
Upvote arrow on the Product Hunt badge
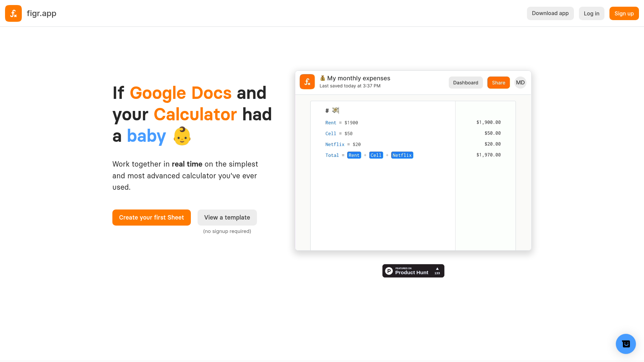pos(437,269)
